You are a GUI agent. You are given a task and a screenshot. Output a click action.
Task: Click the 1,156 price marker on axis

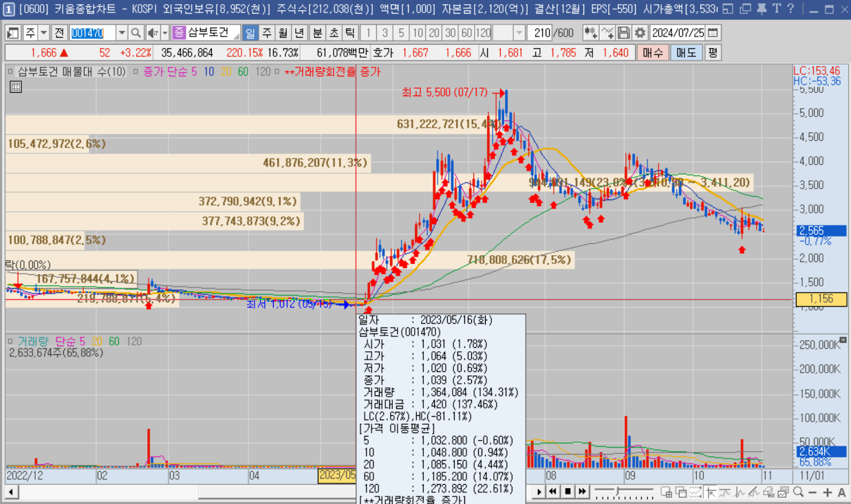coord(820,299)
